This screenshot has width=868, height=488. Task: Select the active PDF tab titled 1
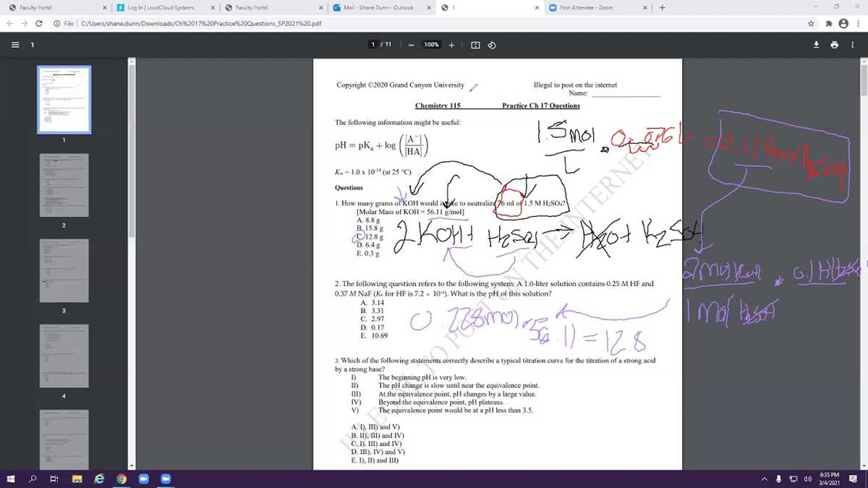pyautogui.click(x=492, y=7)
